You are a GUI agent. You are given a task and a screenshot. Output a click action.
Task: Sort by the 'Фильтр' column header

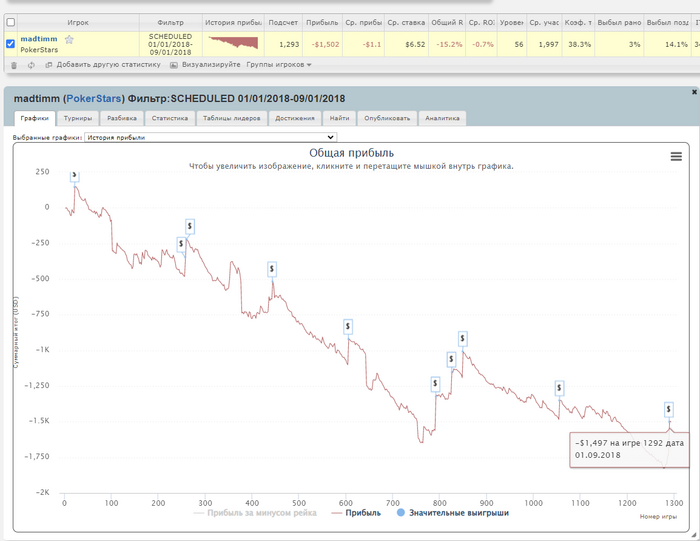(171, 22)
